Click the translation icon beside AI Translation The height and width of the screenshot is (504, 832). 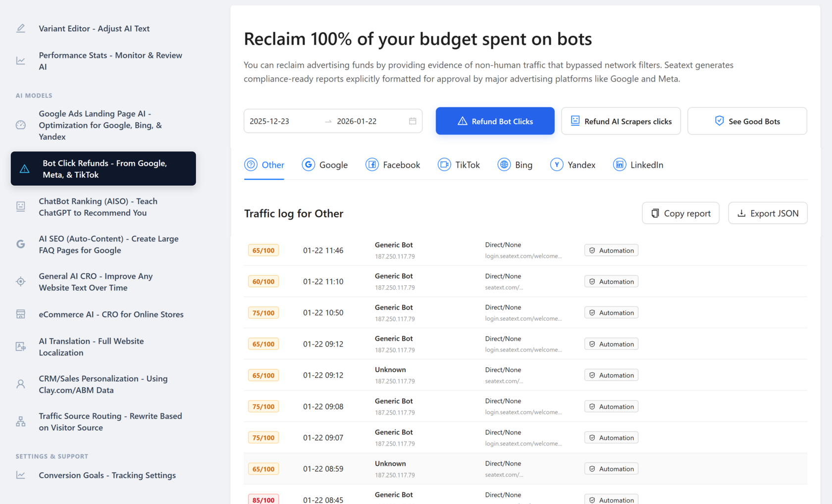pyautogui.click(x=21, y=347)
